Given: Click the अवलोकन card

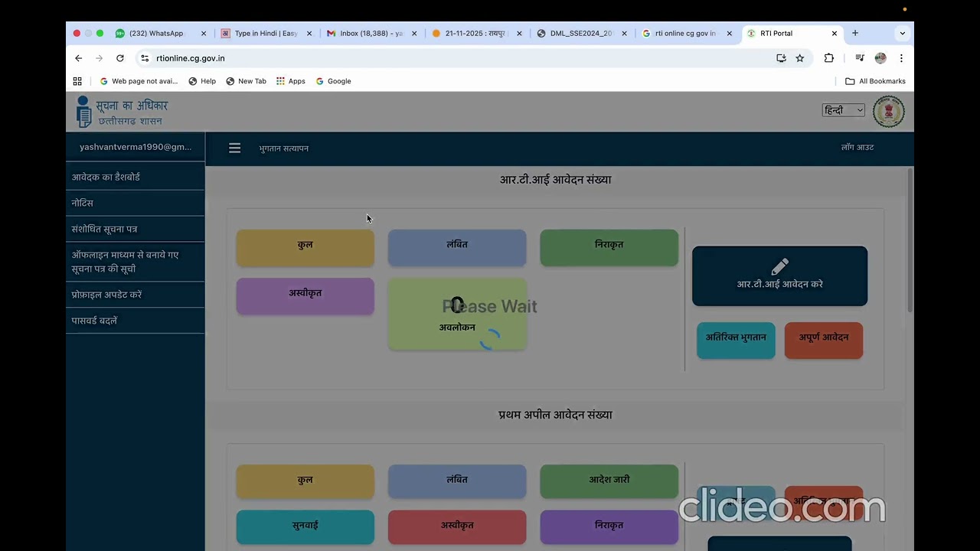Looking at the screenshot, I should 457,315.
